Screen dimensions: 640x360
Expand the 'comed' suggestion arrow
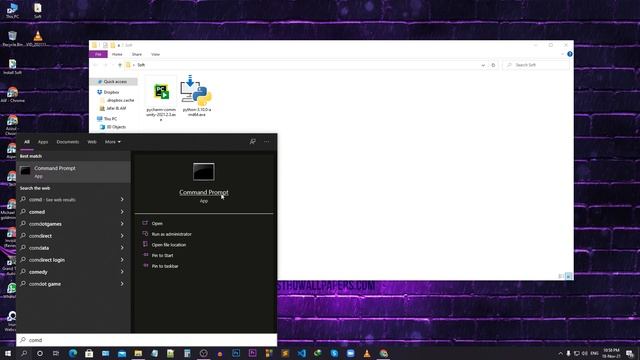pyautogui.click(x=122, y=212)
